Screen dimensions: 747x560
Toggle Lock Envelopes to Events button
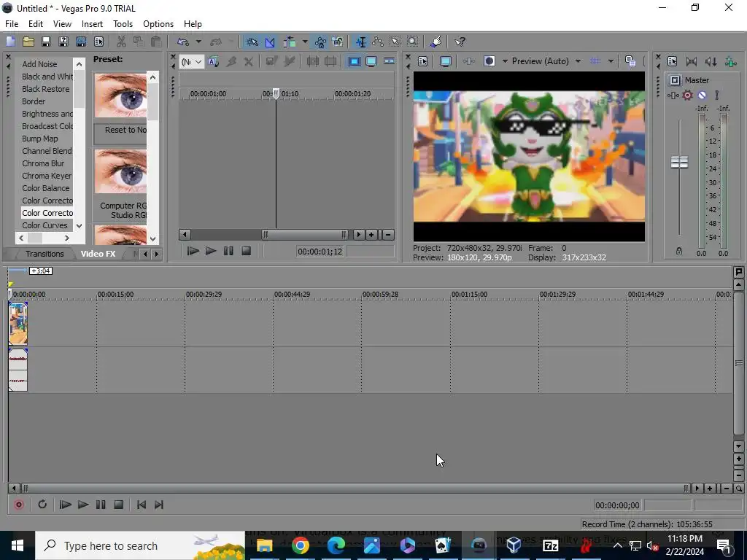pos(320,42)
